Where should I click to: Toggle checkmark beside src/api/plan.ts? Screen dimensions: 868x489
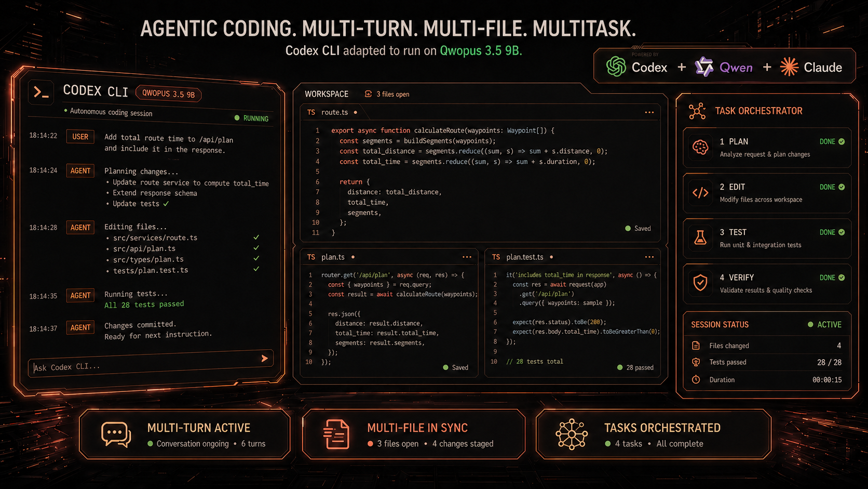coord(256,247)
